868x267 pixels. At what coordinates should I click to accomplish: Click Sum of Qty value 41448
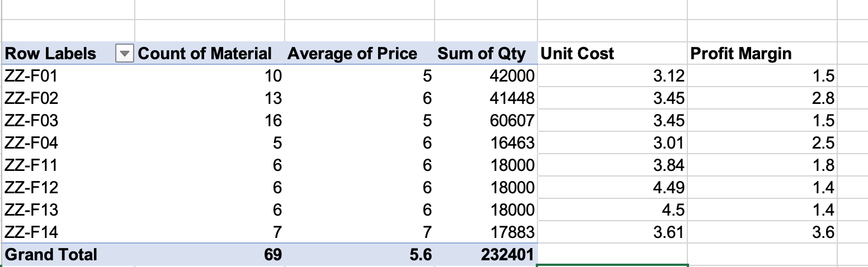pos(512,98)
